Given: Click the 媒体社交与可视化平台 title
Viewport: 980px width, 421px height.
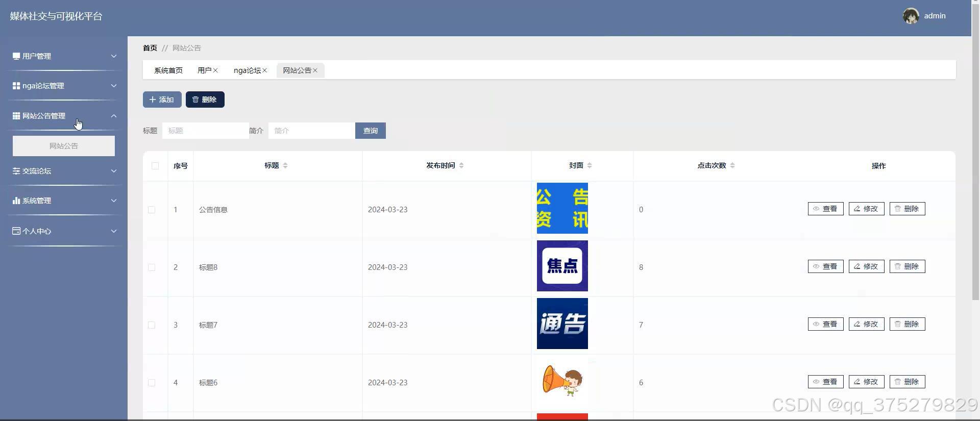Looking at the screenshot, I should click(56, 16).
